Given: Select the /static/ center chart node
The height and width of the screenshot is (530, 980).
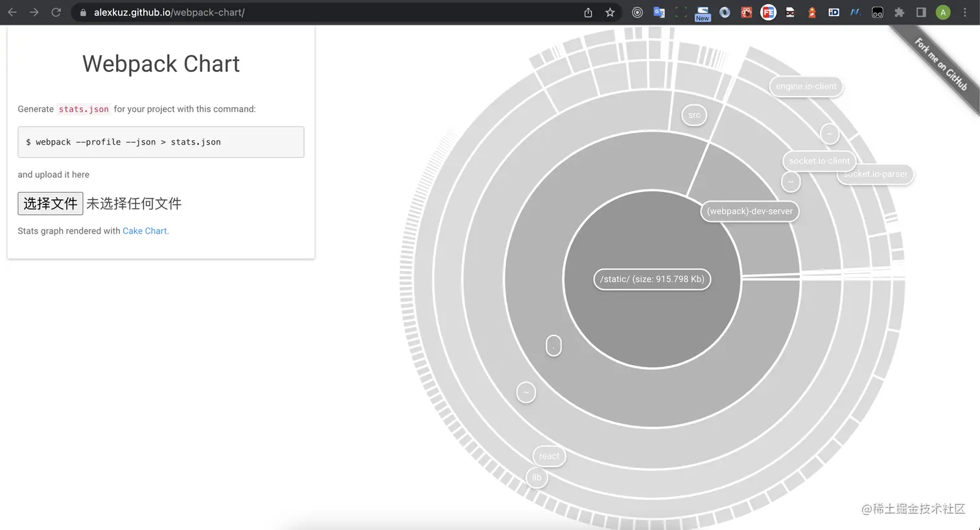Looking at the screenshot, I should 652,279.
